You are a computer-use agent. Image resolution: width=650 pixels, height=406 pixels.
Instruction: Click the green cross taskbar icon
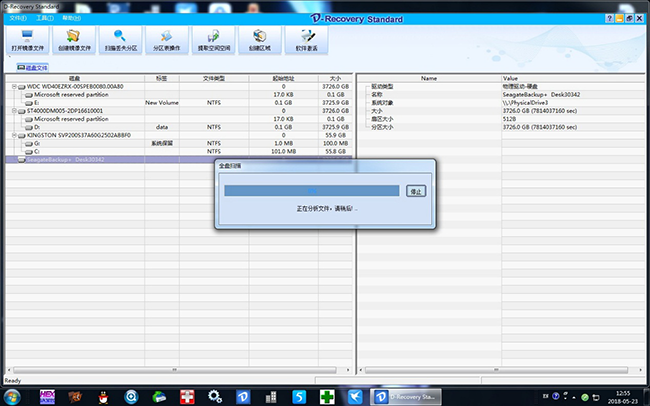pos(327,397)
